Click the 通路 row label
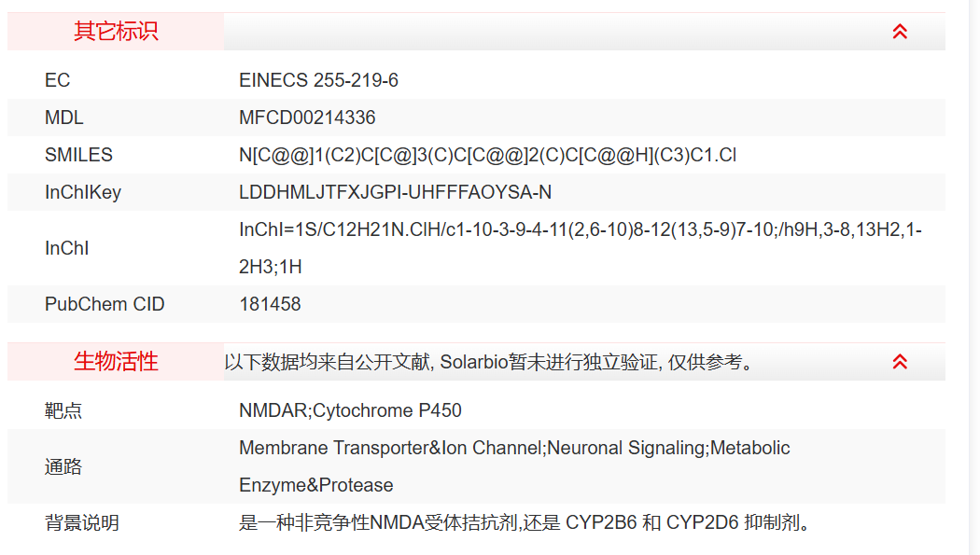Image resolution: width=980 pixels, height=555 pixels. (x=63, y=467)
